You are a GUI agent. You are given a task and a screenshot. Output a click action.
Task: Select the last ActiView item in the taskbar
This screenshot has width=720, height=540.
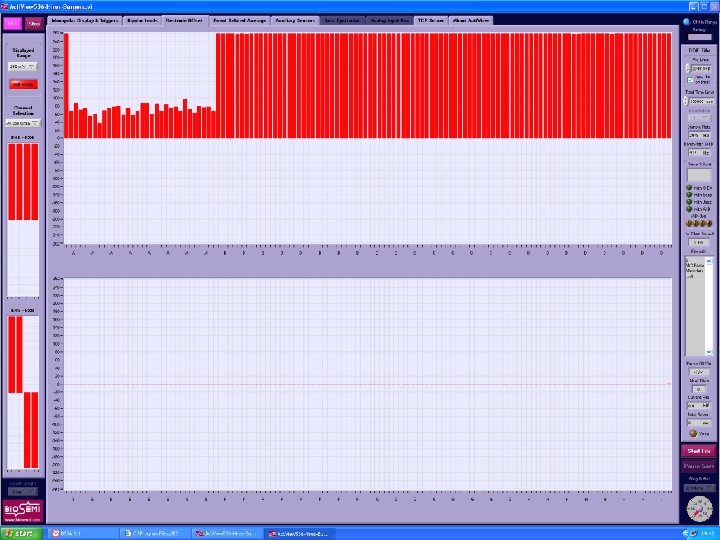(x=299, y=534)
